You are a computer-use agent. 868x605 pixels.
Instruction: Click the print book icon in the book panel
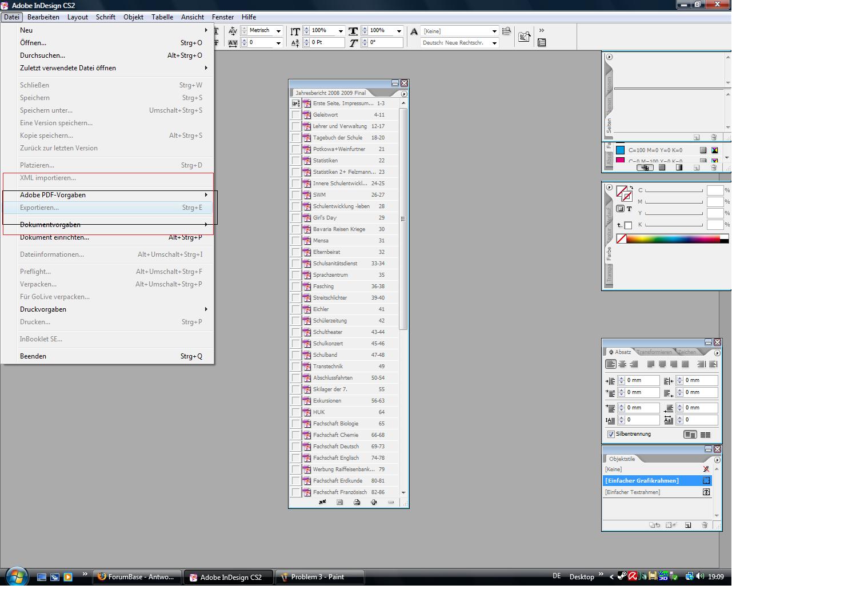(357, 502)
